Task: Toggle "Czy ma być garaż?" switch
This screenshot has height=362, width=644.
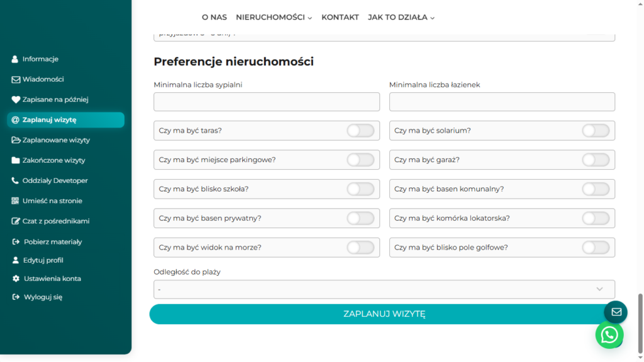Action: (x=596, y=160)
